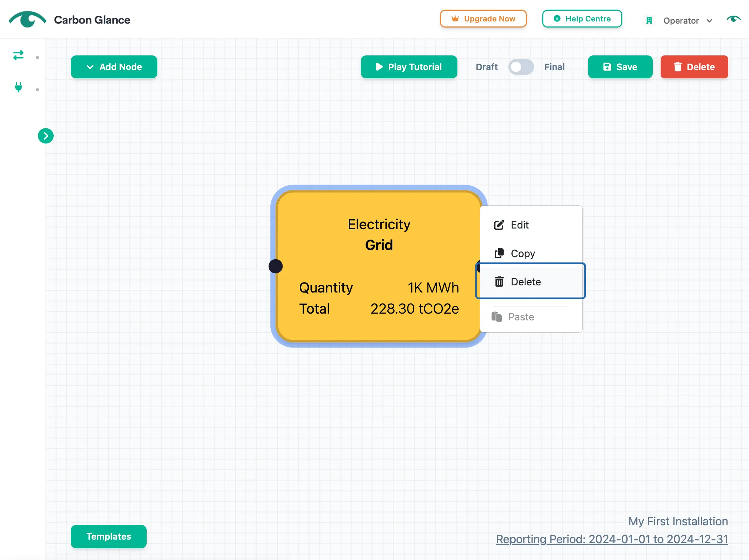Image resolution: width=749 pixels, height=560 pixels.
Task: Click the left connector handle on the Electricity node
Action: (275, 266)
